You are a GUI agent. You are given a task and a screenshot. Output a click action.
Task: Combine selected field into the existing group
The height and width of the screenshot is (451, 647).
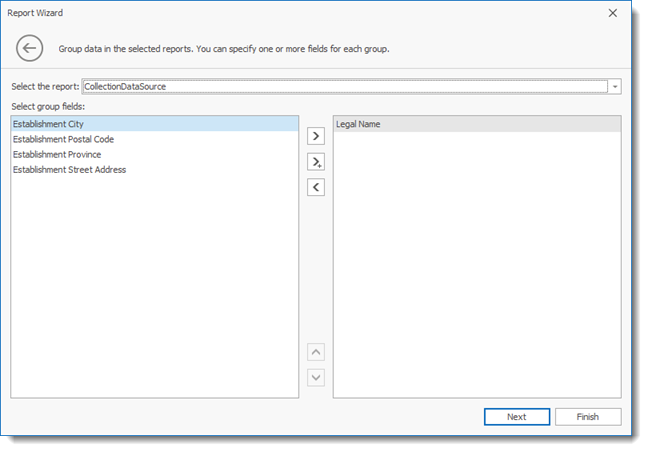[x=316, y=161]
